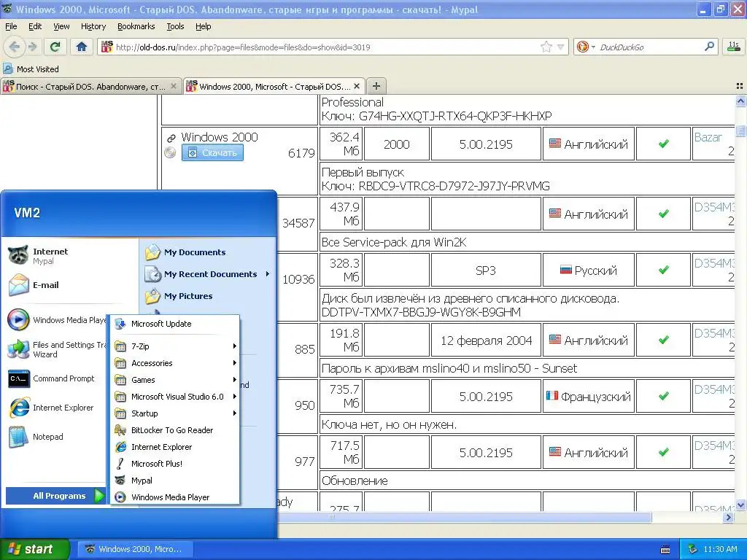Open the E-mail envelope icon
747x560 pixels.
coord(18,285)
